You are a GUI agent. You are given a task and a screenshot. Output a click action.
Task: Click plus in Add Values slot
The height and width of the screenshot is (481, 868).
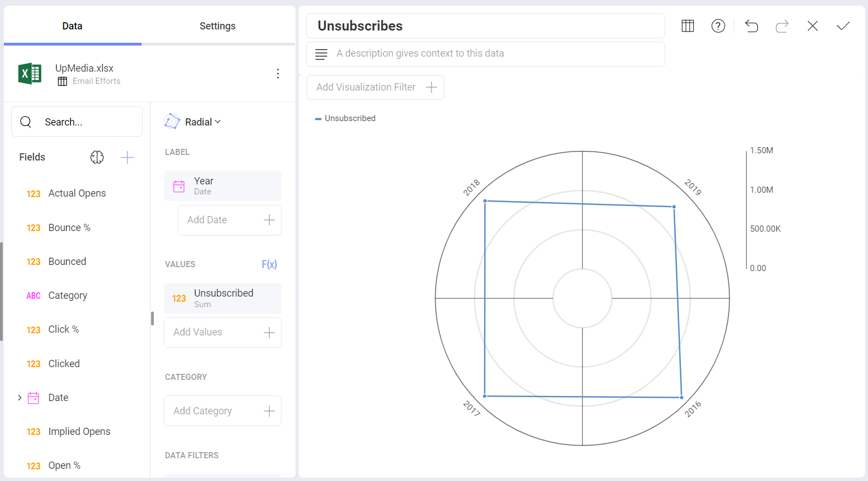[269, 332]
